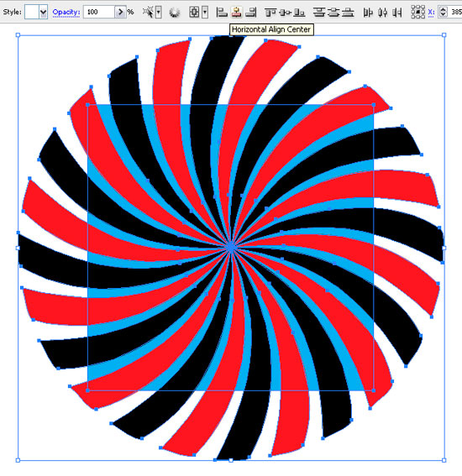Click Horizontal Distribute Right icon
The image size is (462, 476).
[397, 13]
